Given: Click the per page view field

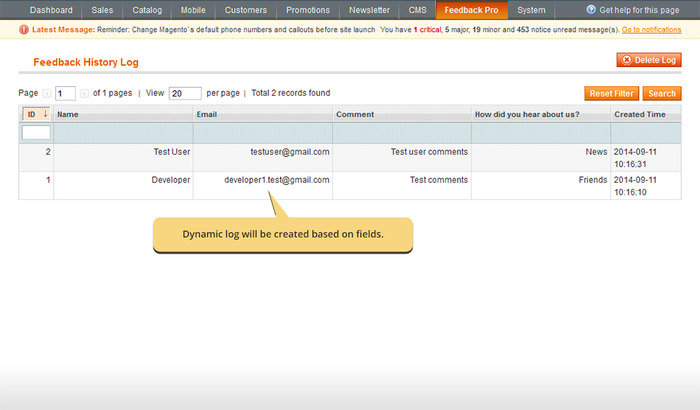Looking at the screenshot, I should (185, 93).
